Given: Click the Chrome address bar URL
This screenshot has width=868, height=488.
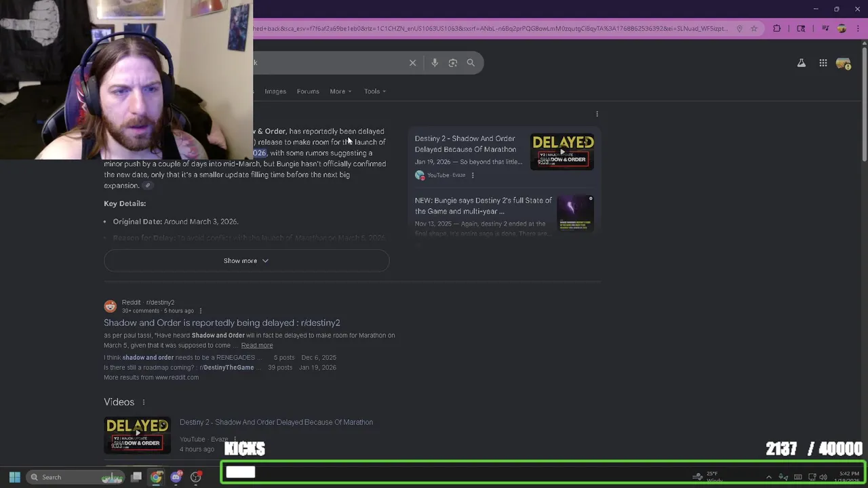Looking at the screenshot, I should point(490,28).
